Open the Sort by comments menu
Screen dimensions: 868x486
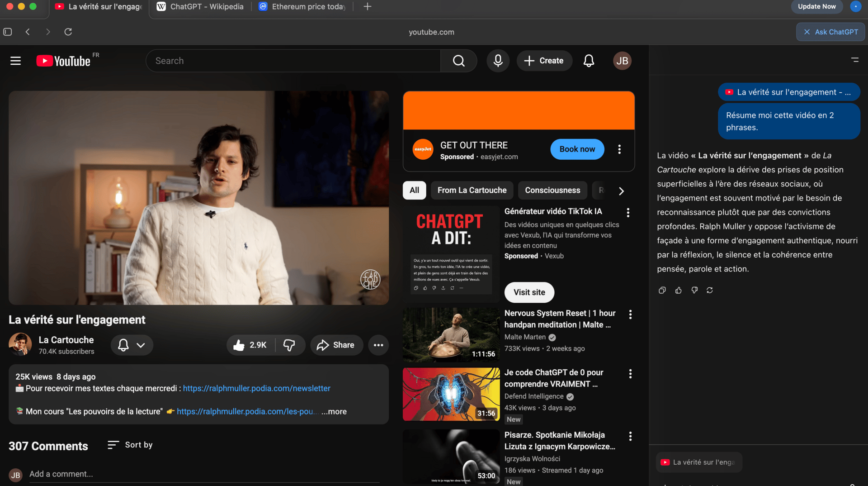(x=130, y=445)
